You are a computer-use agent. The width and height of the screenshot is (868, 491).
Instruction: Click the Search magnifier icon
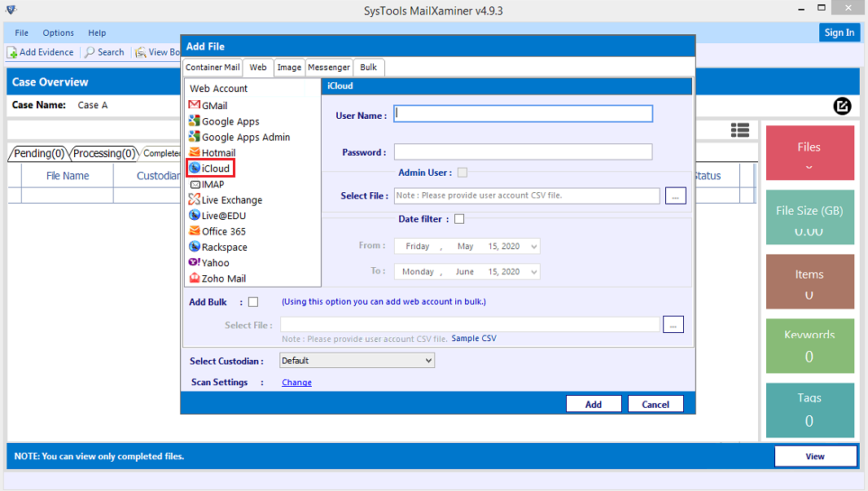coord(89,53)
